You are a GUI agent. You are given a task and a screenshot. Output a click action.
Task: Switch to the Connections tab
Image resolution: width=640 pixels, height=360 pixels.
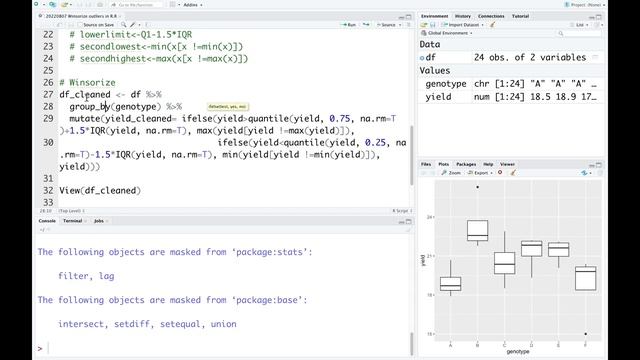pyautogui.click(x=491, y=16)
